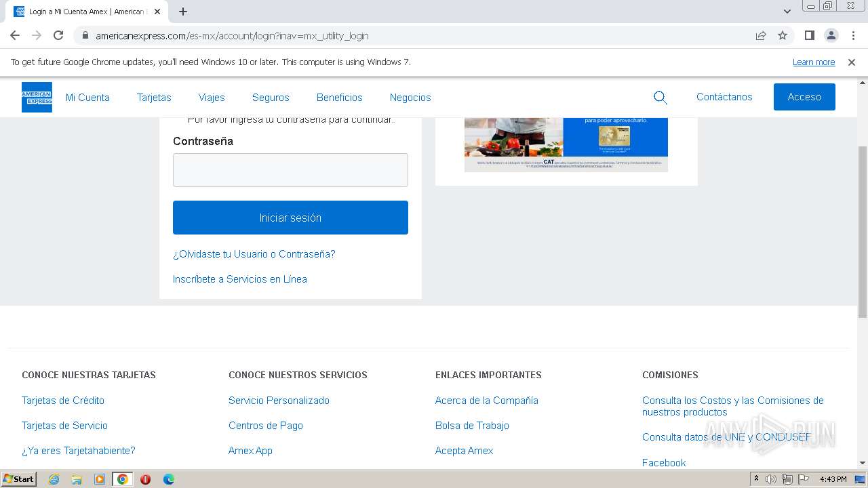Open Tarjetas de Servicio footer link

coord(64,426)
